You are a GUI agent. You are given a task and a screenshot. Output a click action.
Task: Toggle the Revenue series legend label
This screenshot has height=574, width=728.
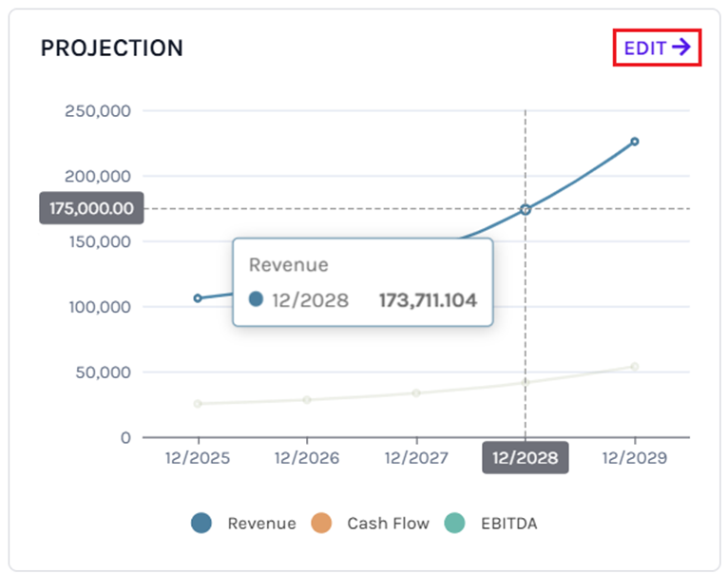(x=261, y=524)
